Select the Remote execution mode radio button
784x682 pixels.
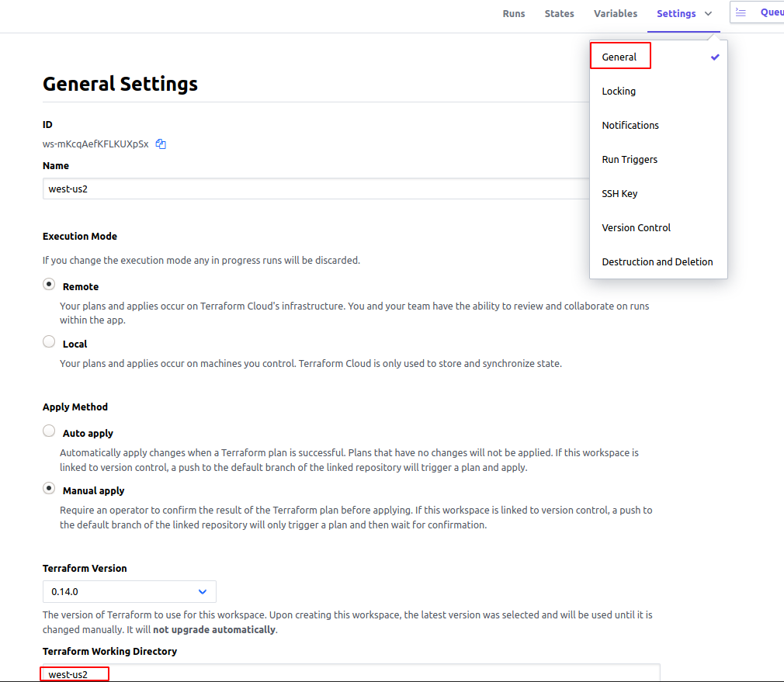[x=49, y=285]
